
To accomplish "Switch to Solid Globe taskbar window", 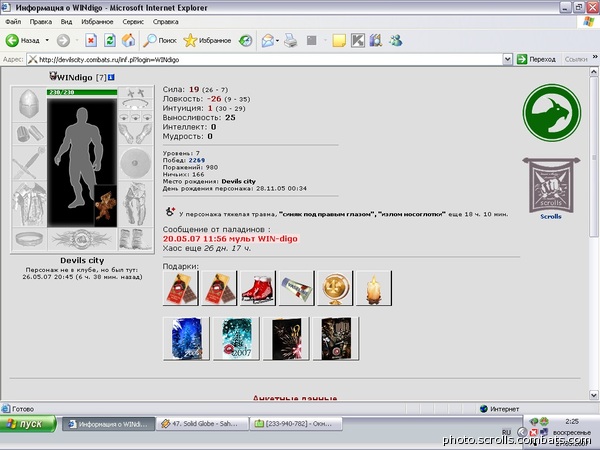I will click(202, 424).
